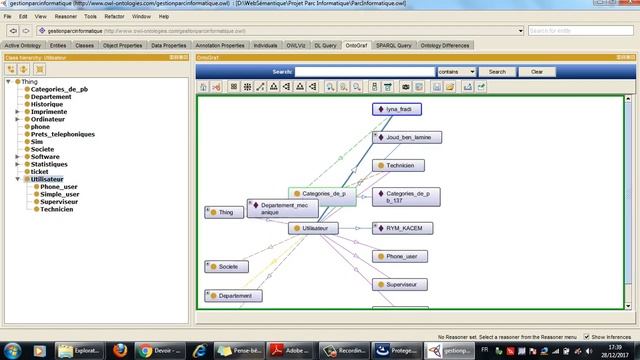Click the middle magnifier reset zoom icon

[344, 87]
